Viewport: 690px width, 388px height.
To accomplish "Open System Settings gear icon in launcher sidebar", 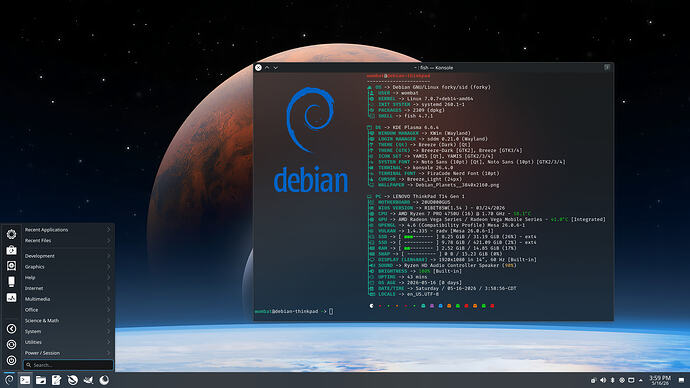I will click(11, 234).
